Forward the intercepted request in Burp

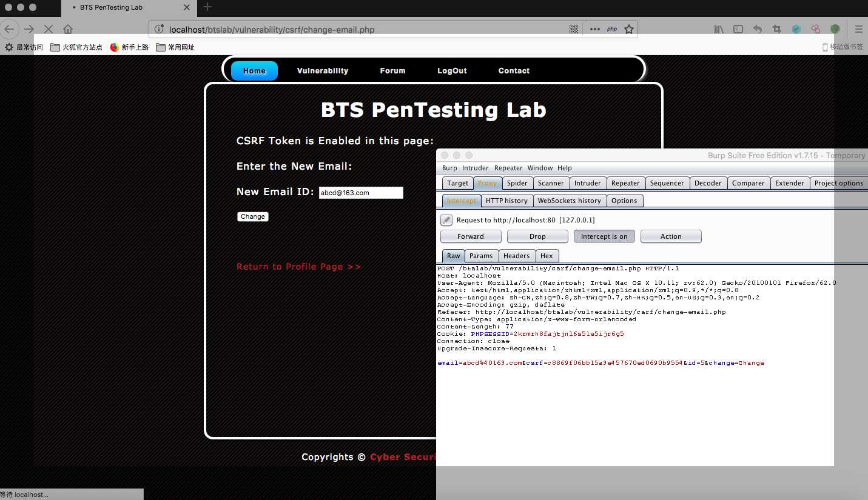pyautogui.click(x=471, y=236)
